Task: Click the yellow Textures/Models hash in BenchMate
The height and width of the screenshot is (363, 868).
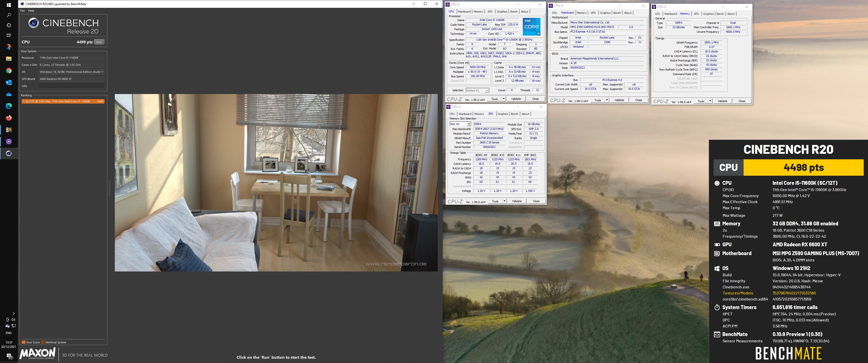Action: pyautogui.click(x=794, y=293)
